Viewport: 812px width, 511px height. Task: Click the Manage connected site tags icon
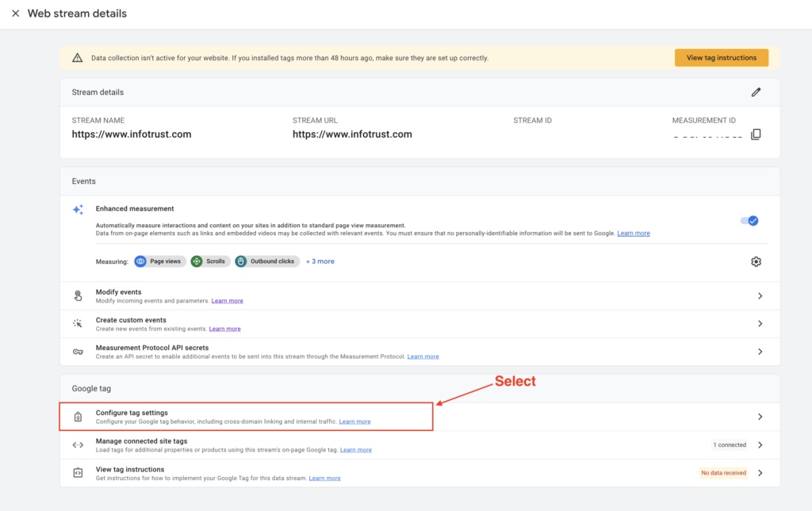(78, 445)
